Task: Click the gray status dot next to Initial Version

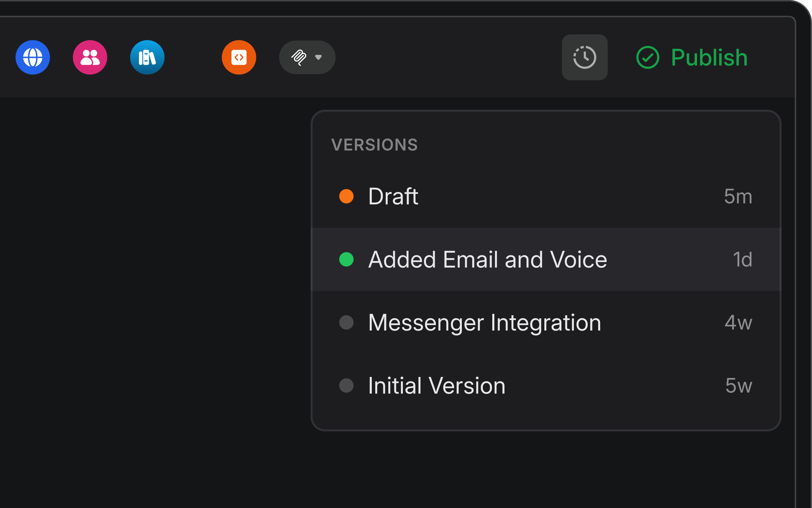Action: click(x=346, y=386)
